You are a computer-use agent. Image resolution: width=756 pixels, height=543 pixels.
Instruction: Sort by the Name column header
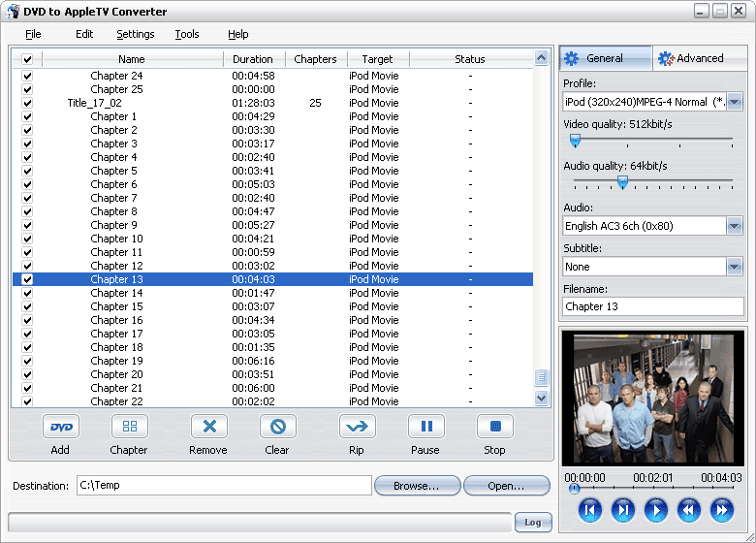point(133,59)
